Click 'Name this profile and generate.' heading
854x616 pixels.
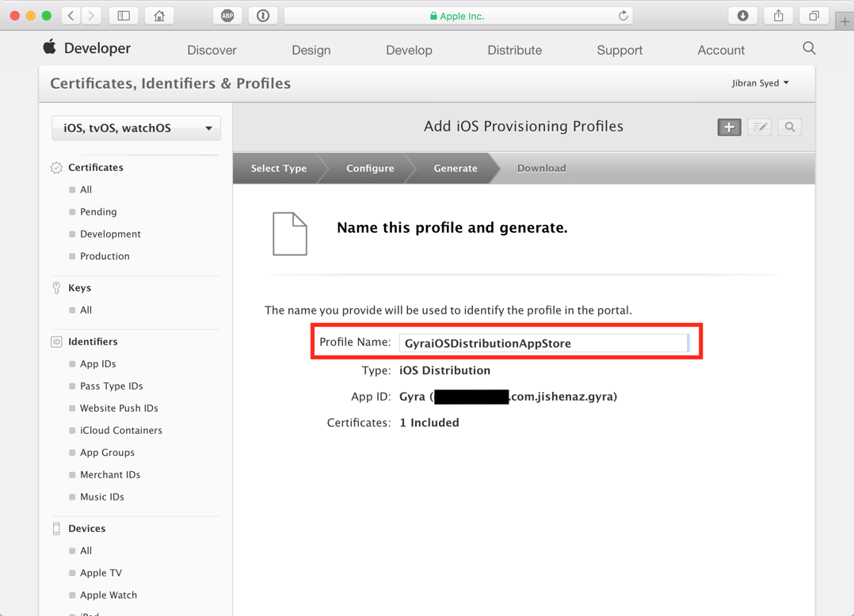tap(452, 227)
